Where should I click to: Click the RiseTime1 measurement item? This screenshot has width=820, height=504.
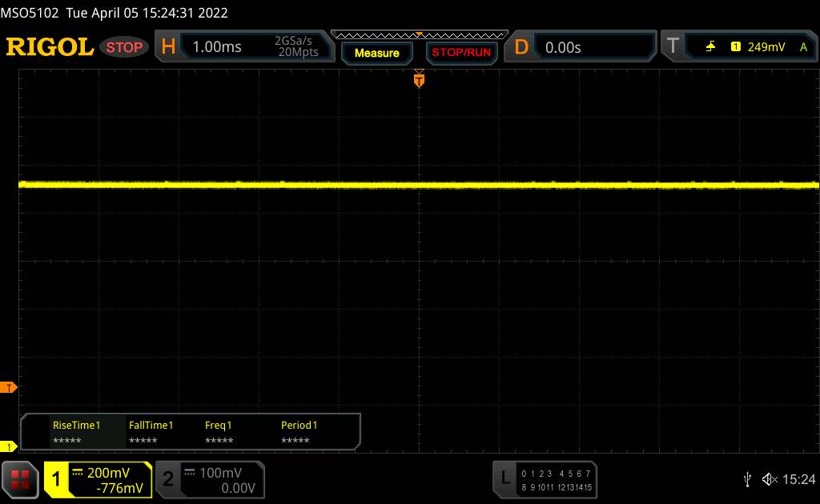(x=76, y=432)
